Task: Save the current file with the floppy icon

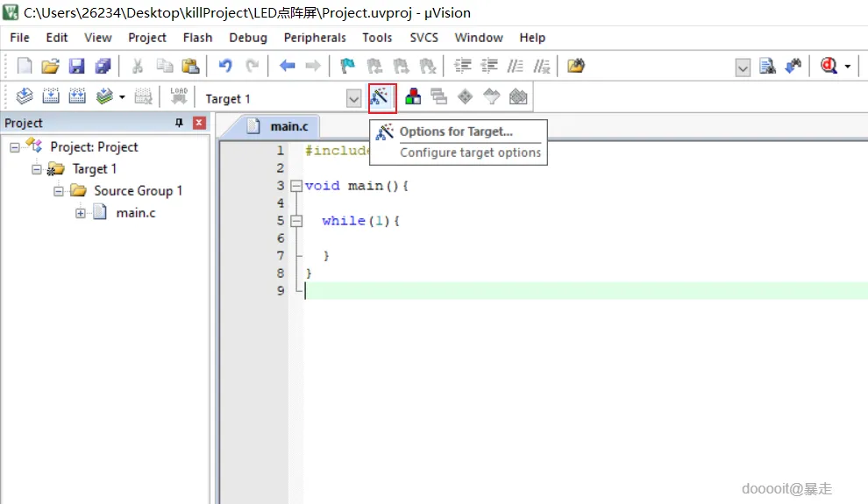Action: click(x=76, y=66)
